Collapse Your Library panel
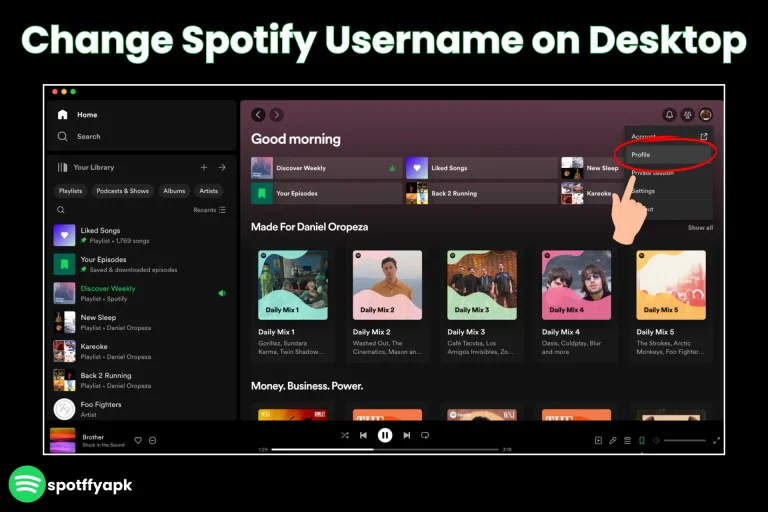Viewport: 768px width, 512px height. click(86, 167)
